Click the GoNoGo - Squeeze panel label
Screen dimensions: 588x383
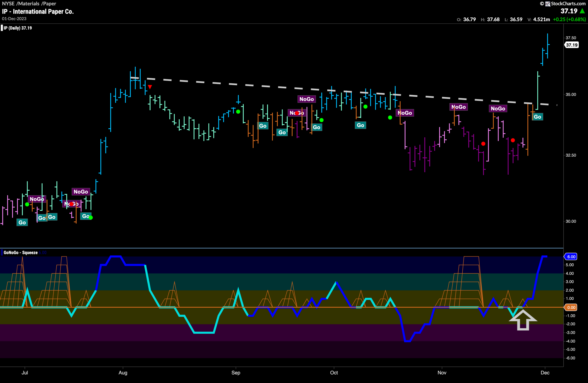[x=20, y=252]
